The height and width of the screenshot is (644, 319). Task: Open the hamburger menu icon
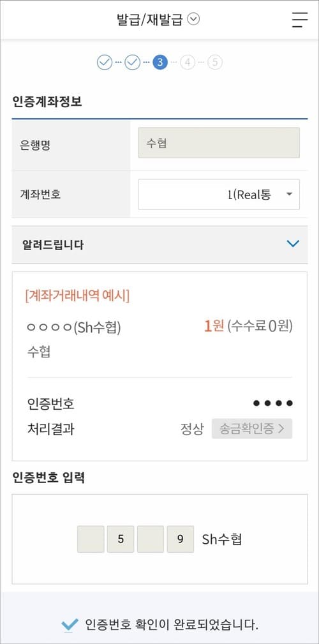pyautogui.click(x=300, y=20)
